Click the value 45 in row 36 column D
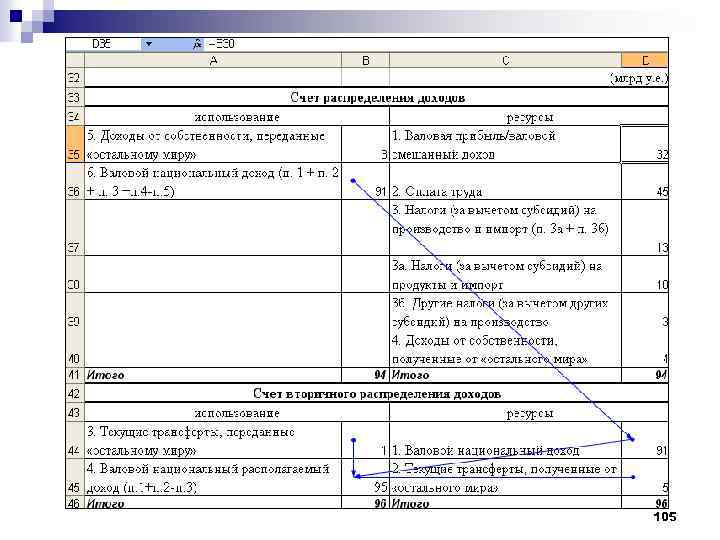This screenshot has width=720, height=540. coord(662,191)
